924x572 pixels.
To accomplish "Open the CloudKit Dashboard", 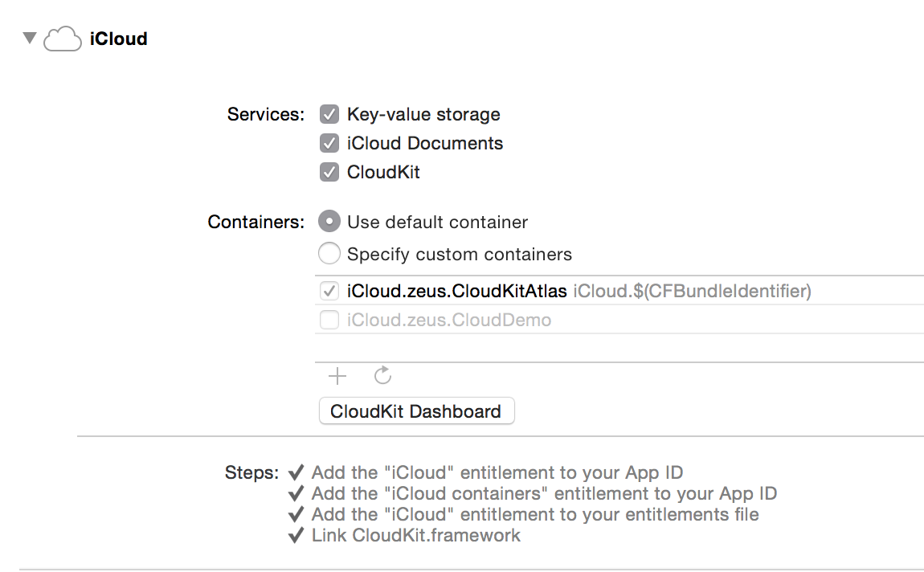I will coord(416,411).
